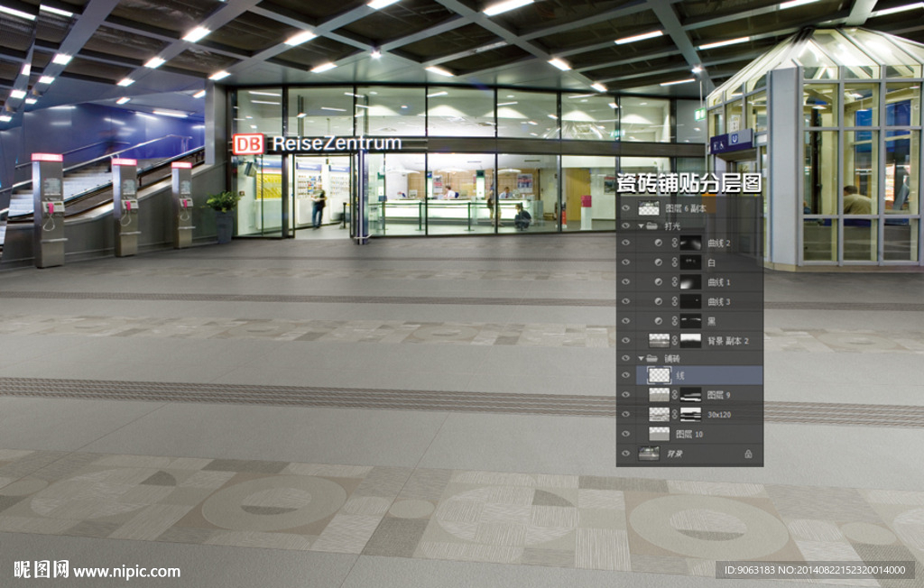Hide the 图层 6 副本 layer

click(x=625, y=208)
